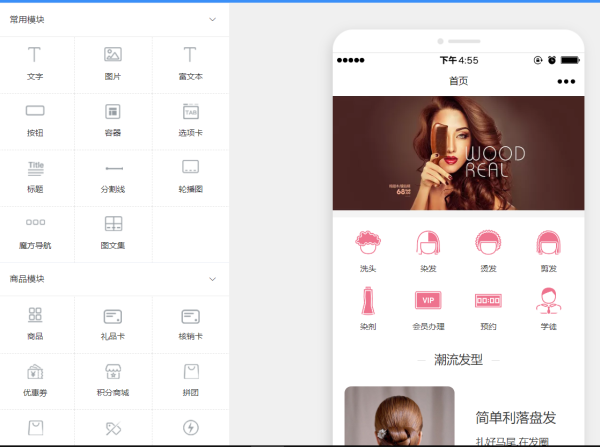Click the 首页 page title in preview
600x447 pixels.
(x=458, y=81)
